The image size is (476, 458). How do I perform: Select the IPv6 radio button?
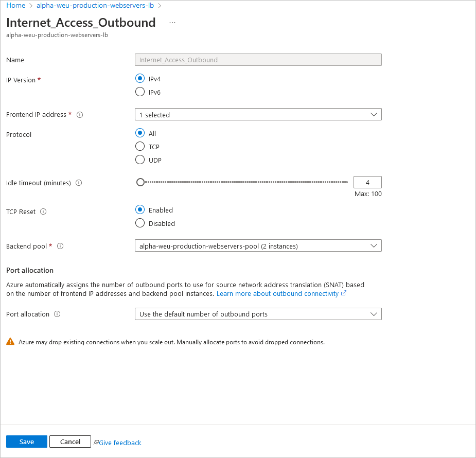coord(140,92)
